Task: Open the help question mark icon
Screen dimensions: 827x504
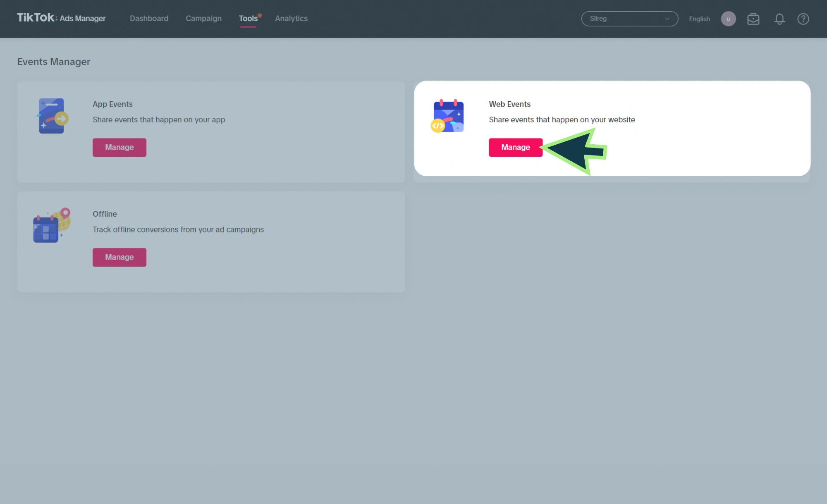Action: 803,19
